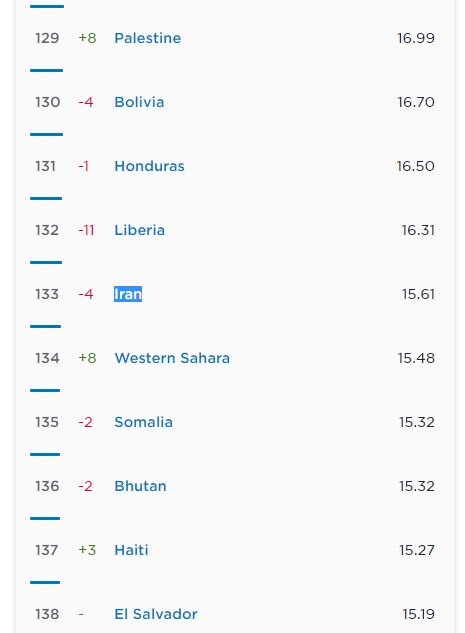The image size is (465, 633).
Task: Open the Western Sahara country link
Action: (172, 358)
